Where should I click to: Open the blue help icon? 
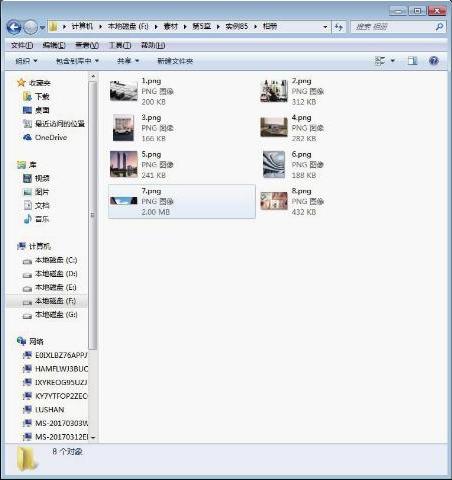tap(434, 61)
